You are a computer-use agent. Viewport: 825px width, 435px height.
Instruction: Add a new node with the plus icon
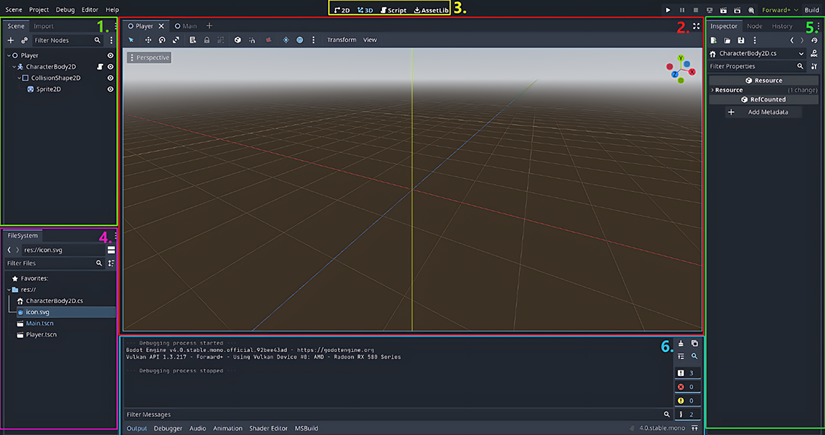11,41
